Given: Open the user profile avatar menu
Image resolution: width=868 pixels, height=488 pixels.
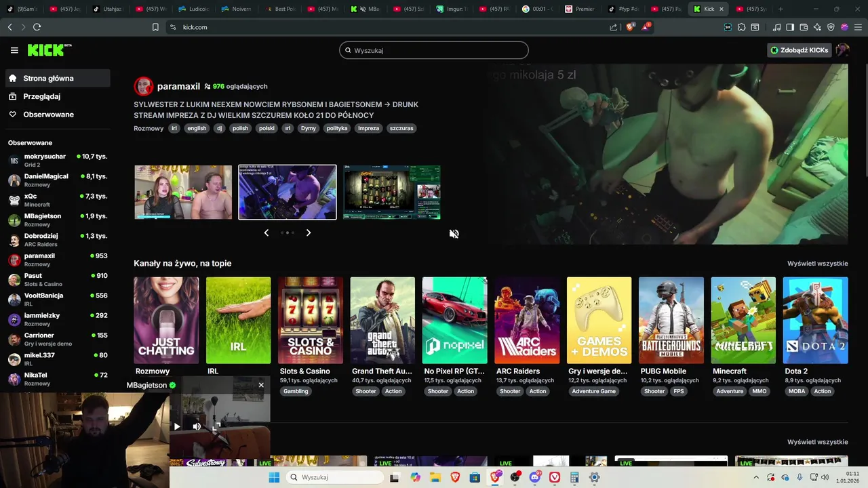Looking at the screenshot, I should [x=842, y=50].
